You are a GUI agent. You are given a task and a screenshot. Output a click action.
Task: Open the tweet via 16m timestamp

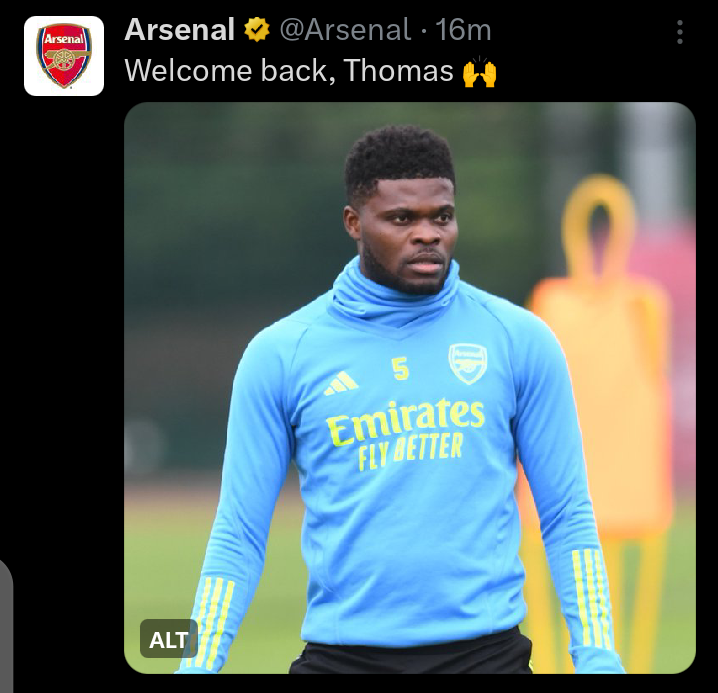coord(464,30)
